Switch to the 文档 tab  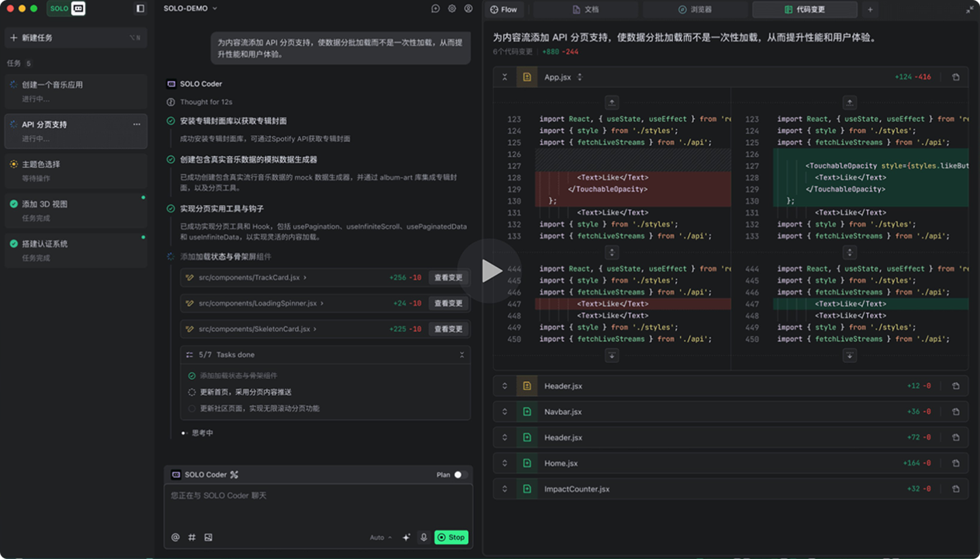(x=586, y=9)
